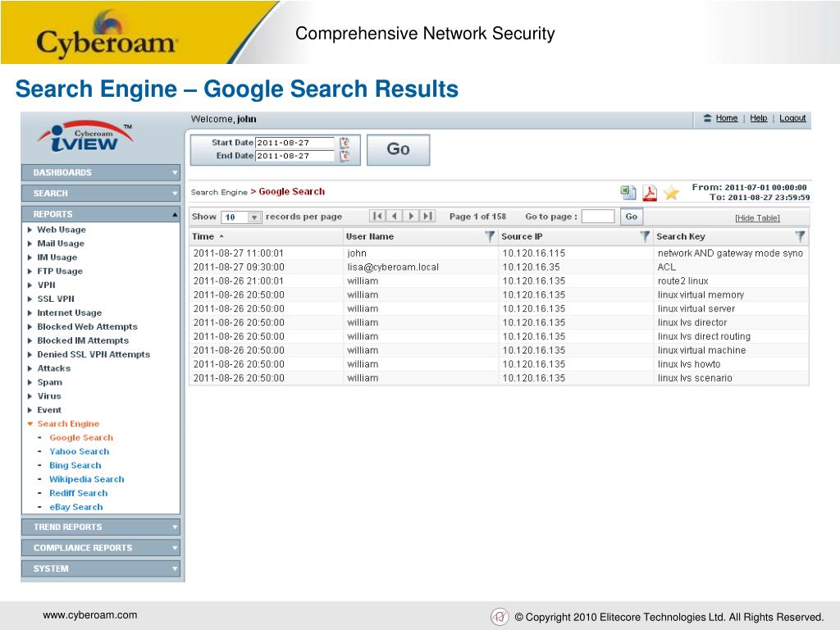Filter by User Name column icon
The image size is (840, 630).
point(489,236)
